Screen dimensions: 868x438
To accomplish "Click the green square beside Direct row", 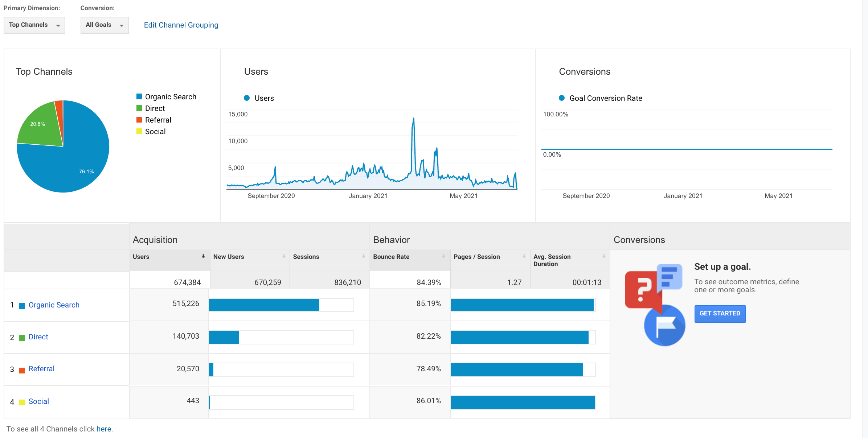I will point(22,338).
